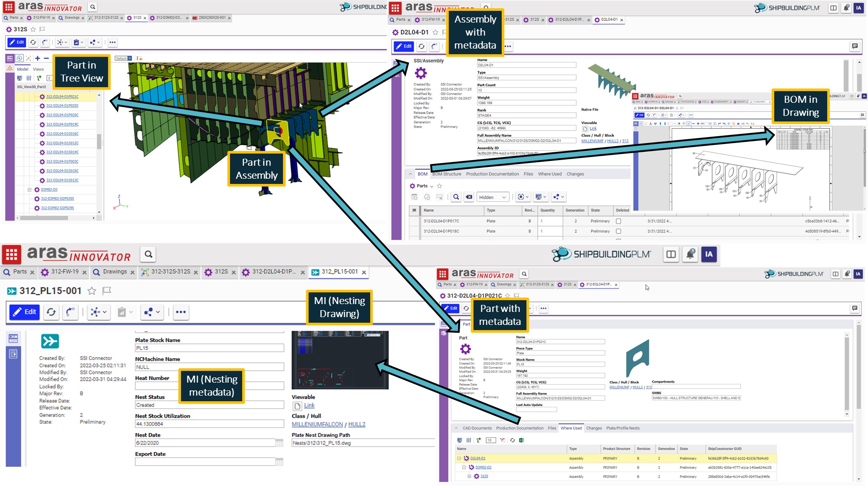
Task: Clear the BOM search using the backspace icon
Action: tap(469, 197)
